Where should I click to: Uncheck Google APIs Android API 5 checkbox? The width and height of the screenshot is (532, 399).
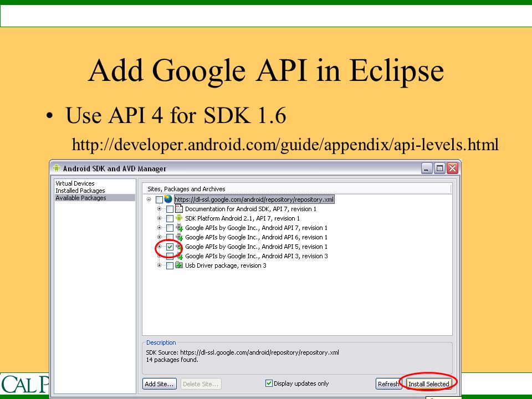[x=170, y=247]
